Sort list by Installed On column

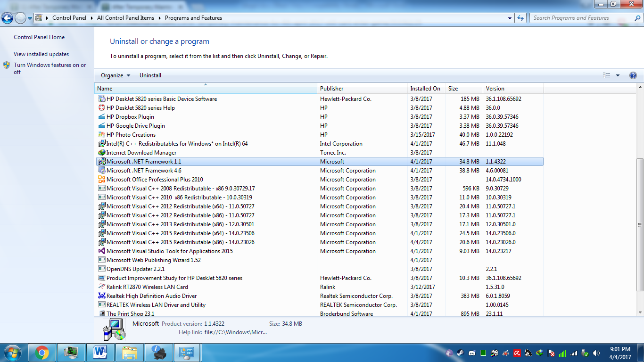pyautogui.click(x=426, y=89)
